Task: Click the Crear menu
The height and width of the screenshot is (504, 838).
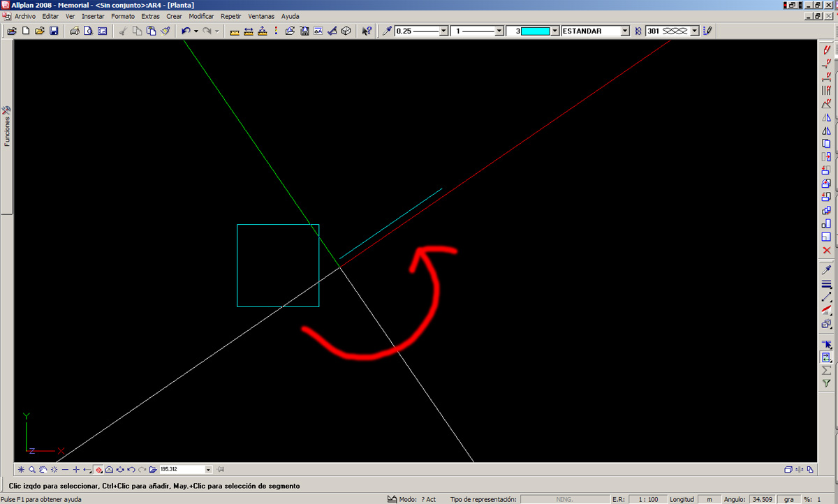Action: (174, 16)
